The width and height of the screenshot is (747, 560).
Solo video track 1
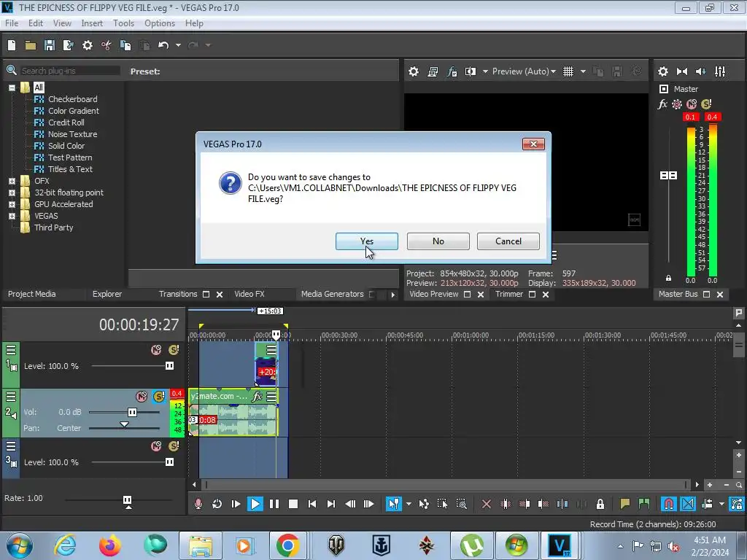tap(174, 350)
